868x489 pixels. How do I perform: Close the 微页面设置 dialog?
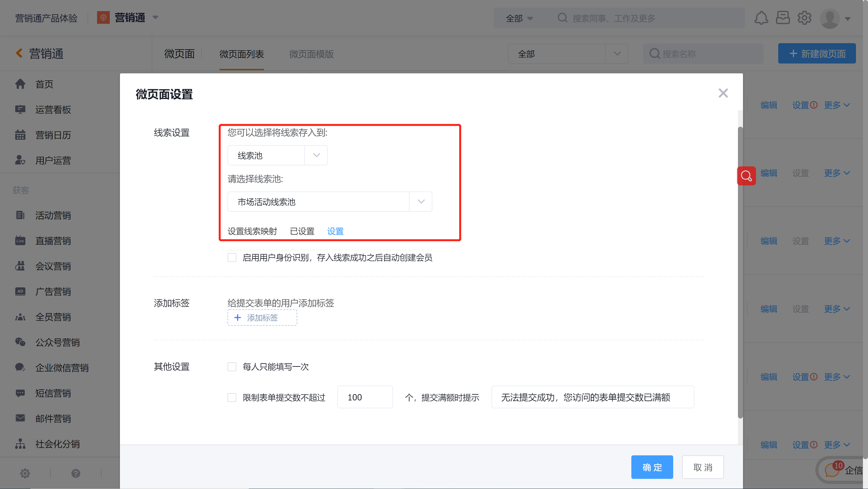click(723, 93)
